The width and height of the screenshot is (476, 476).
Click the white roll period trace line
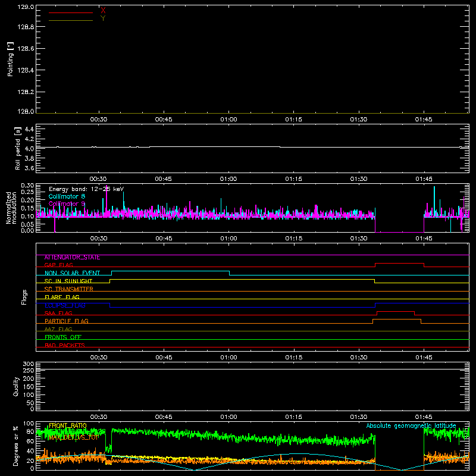252,147
